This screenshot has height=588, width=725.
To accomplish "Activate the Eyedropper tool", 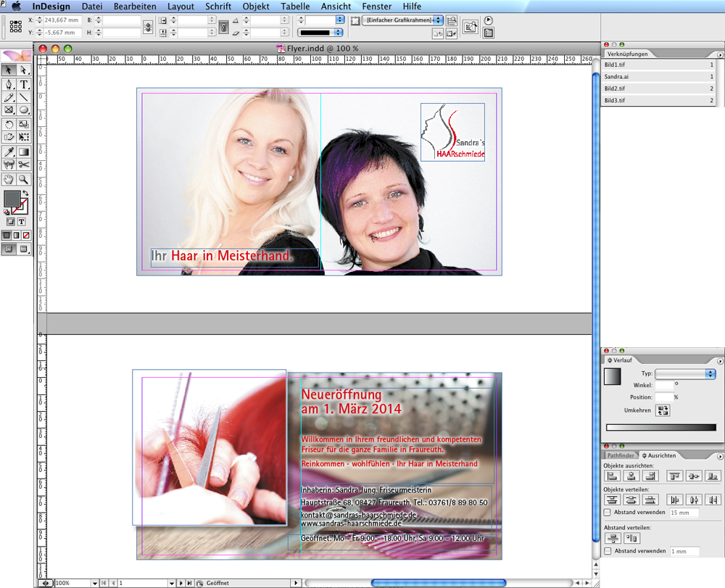I will [9, 152].
